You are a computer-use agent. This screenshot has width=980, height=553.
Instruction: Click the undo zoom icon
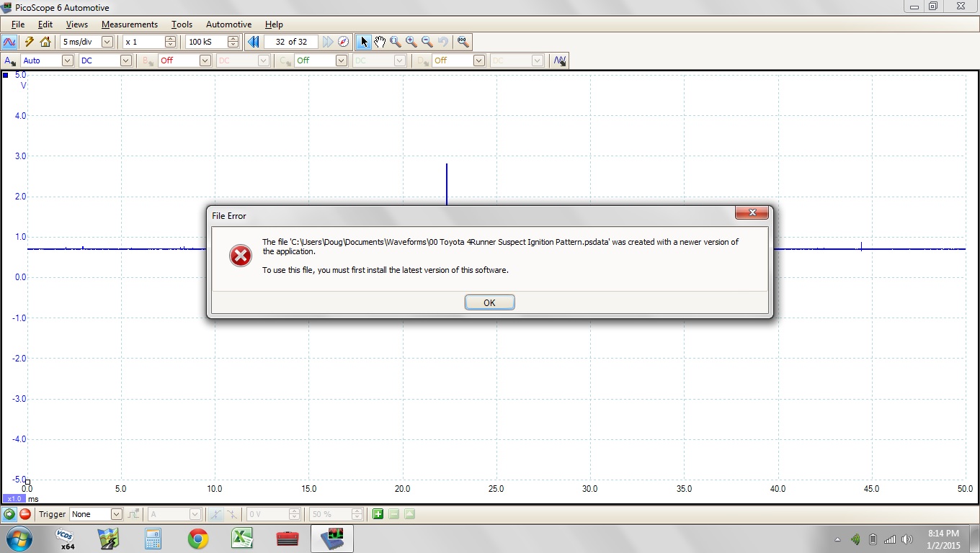(443, 42)
